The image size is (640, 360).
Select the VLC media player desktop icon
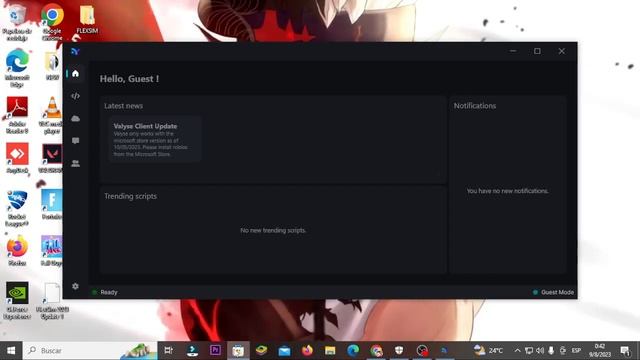(x=52, y=115)
